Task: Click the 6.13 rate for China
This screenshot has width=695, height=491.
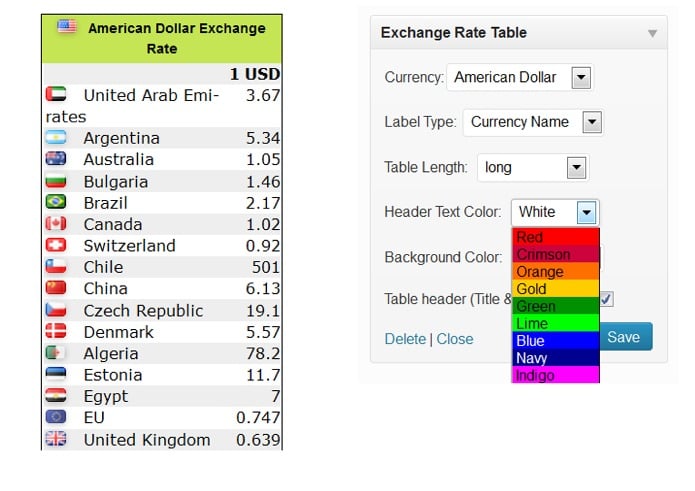Action: click(263, 288)
